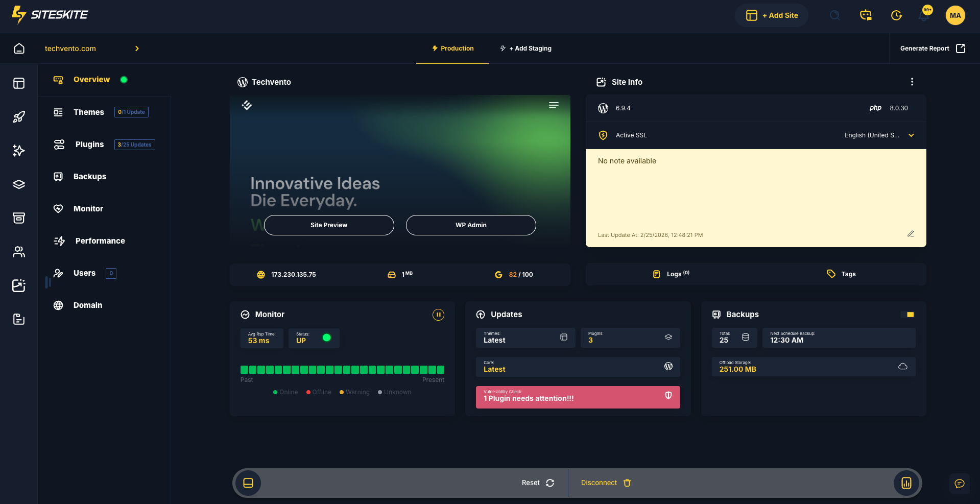
Task: Open the Site Info three-dot menu
Action: coord(912,82)
